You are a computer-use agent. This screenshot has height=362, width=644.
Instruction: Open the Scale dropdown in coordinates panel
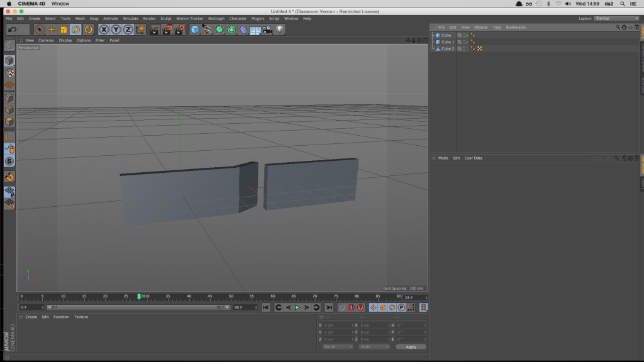point(374,346)
